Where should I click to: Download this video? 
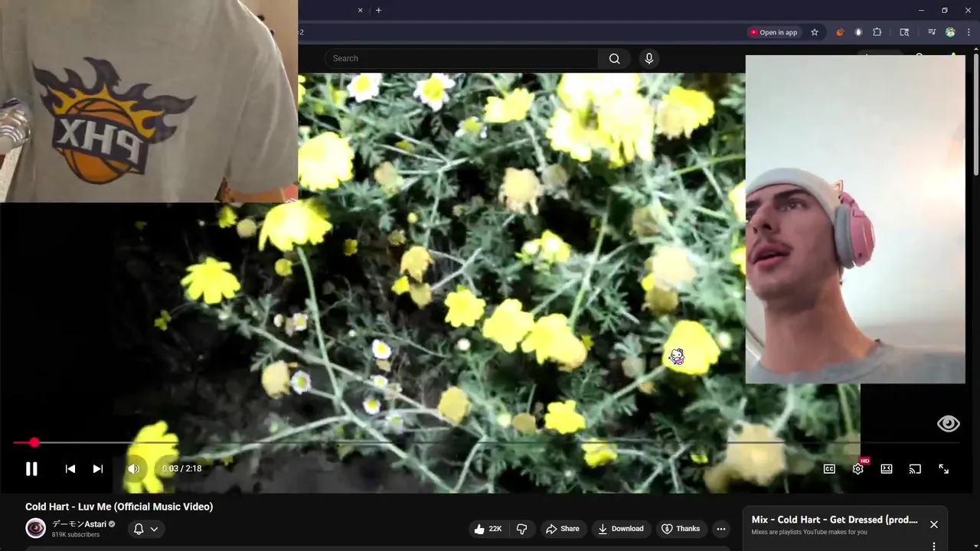[621, 529]
